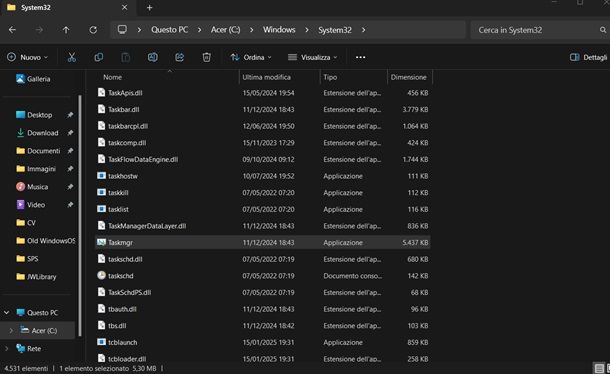Image resolution: width=610 pixels, height=374 pixels.
Task: Click the Delete trash icon
Action: click(x=207, y=57)
